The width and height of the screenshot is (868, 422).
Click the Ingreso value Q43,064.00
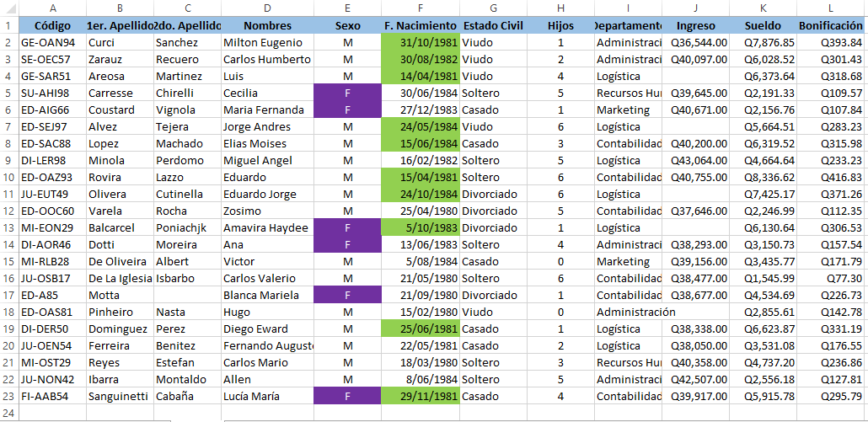(695, 160)
